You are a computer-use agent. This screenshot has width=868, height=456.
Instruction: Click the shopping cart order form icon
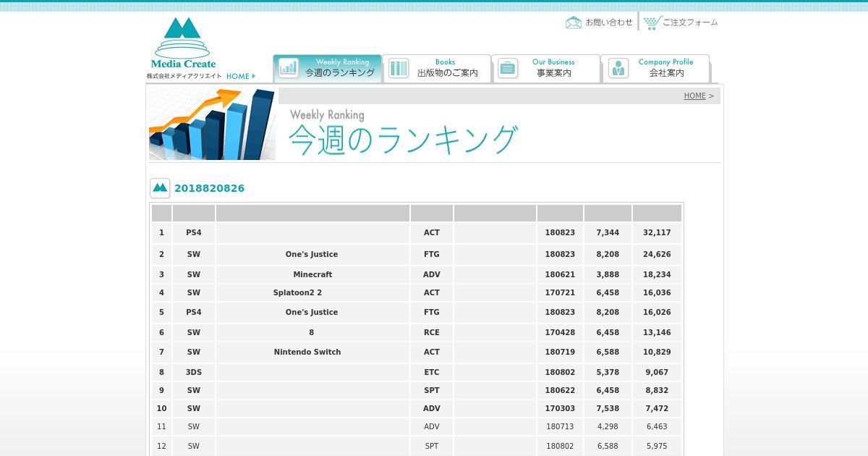(652, 22)
